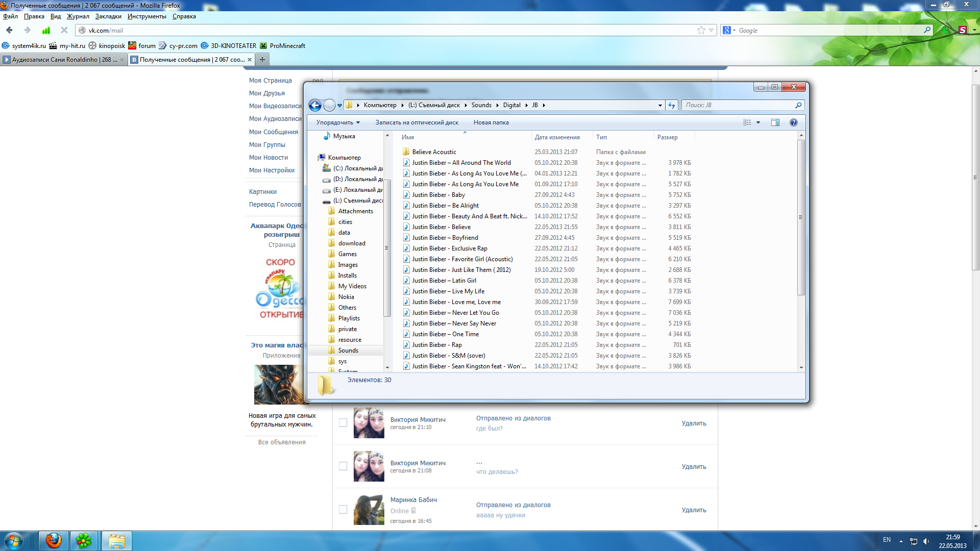
Task: Click Digital breadcrumb in address bar
Action: point(511,105)
